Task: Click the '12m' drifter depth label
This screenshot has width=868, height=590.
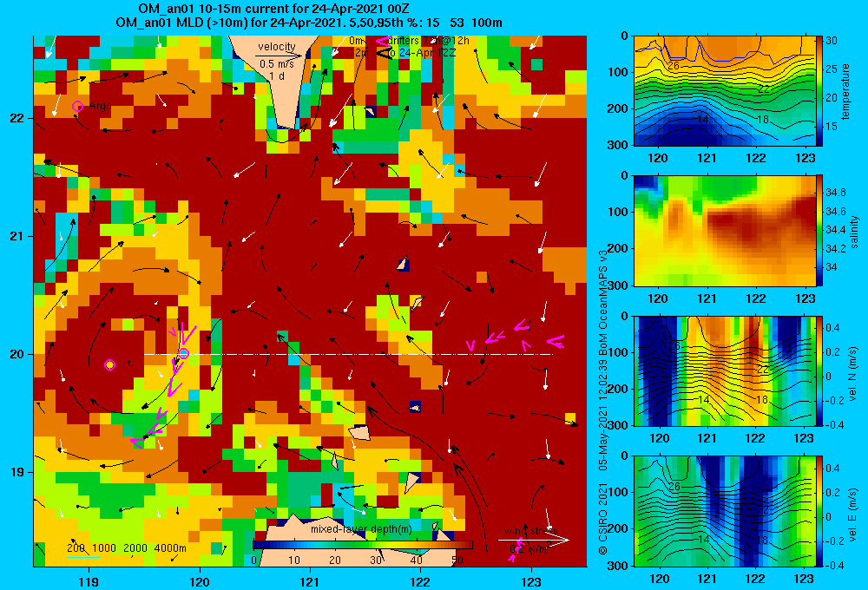Action: click(358, 53)
